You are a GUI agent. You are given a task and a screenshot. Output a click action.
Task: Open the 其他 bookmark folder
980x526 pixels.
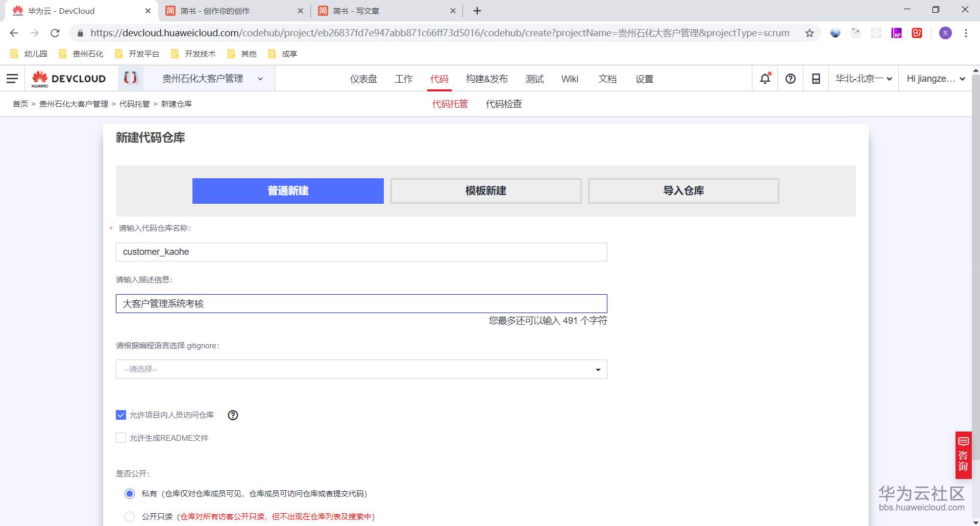242,54
